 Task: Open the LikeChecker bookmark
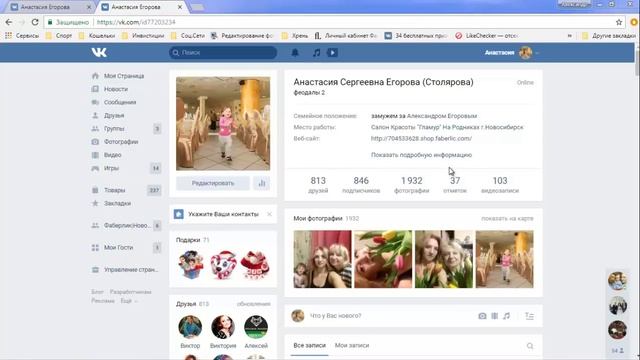tap(487, 36)
